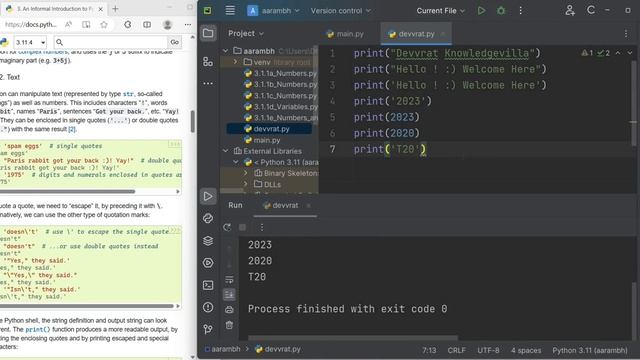Screen dimensions: 640x360
Task: Open the Current File run configuration dropdown
Action: tap(440, 11)
